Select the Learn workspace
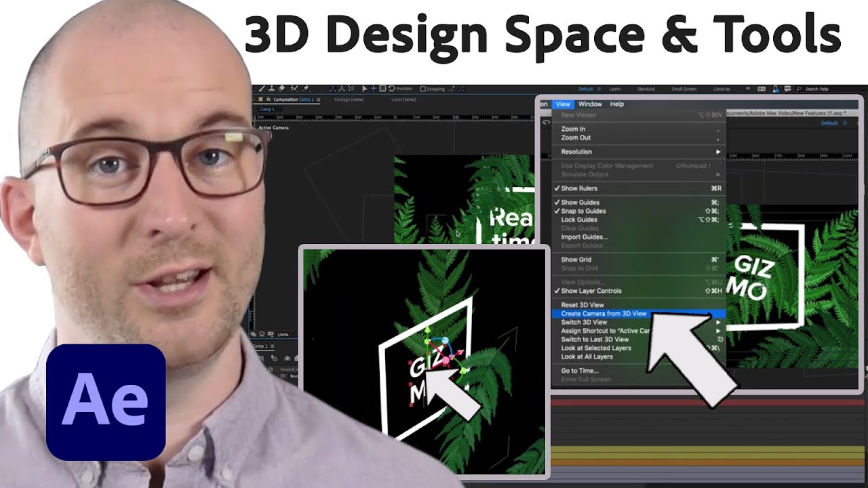 point(615,89)
